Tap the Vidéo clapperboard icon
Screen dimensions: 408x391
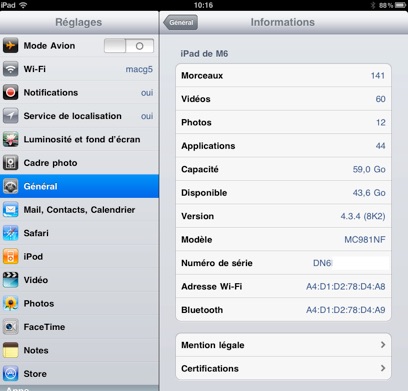10,280
